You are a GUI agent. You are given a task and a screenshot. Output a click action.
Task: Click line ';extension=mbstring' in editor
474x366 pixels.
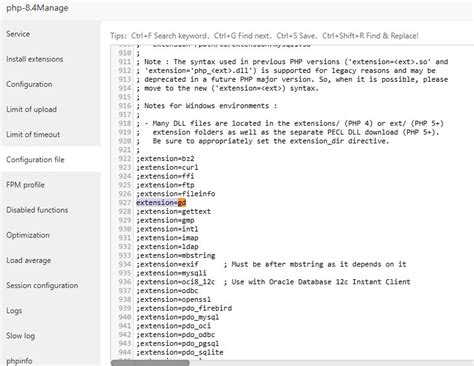pos(176,255)
